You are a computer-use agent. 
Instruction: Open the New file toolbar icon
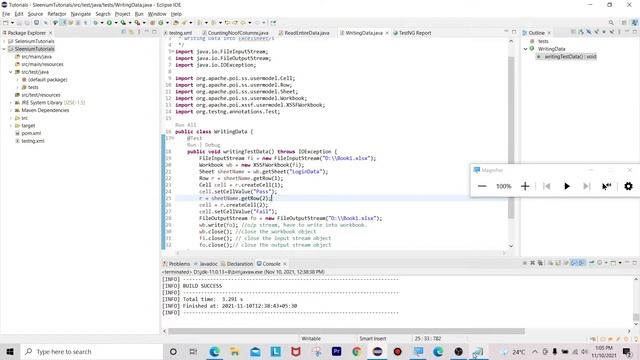(6, 23)
